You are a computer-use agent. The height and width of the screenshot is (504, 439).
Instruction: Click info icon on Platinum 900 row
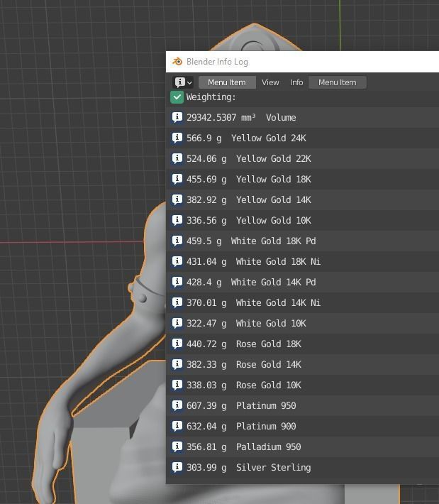tap(177, 426)
